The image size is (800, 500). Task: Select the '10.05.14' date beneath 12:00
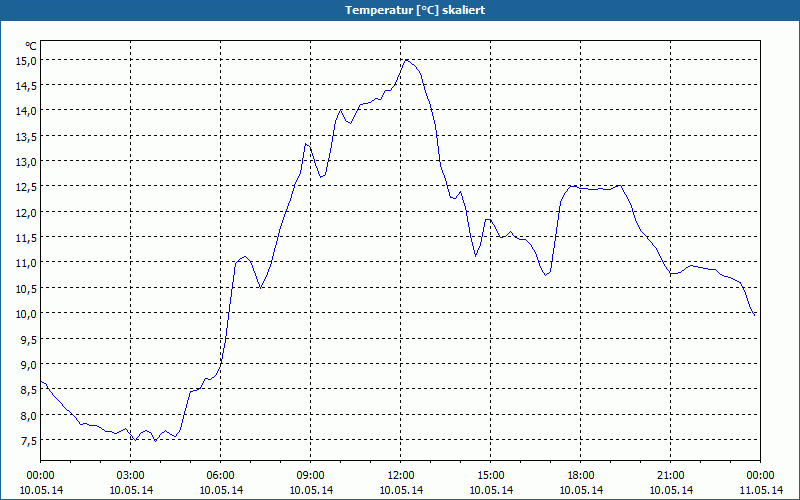pyautogui.click(x=401, y=490)
